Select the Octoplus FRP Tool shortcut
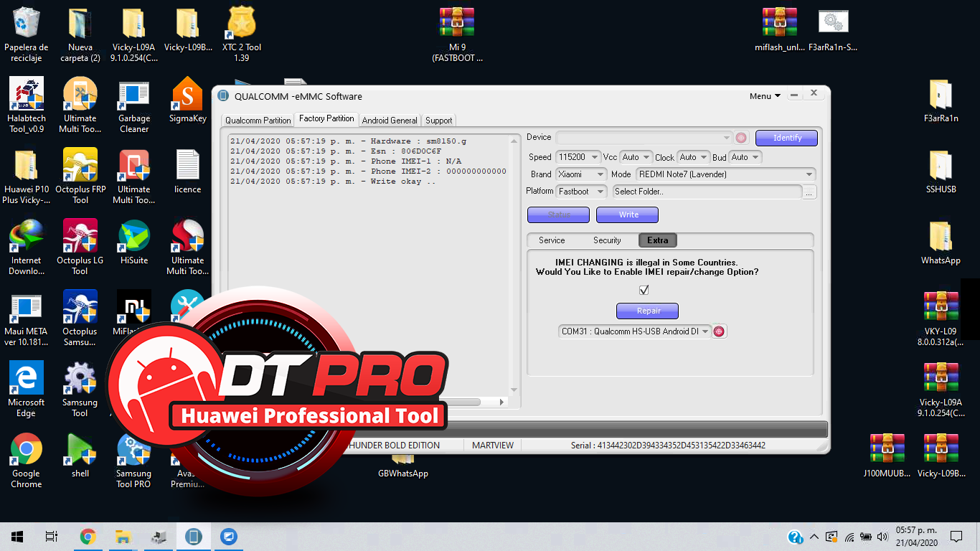The width and height of the screenshot is (980, 551). click(x=80, y=176)
